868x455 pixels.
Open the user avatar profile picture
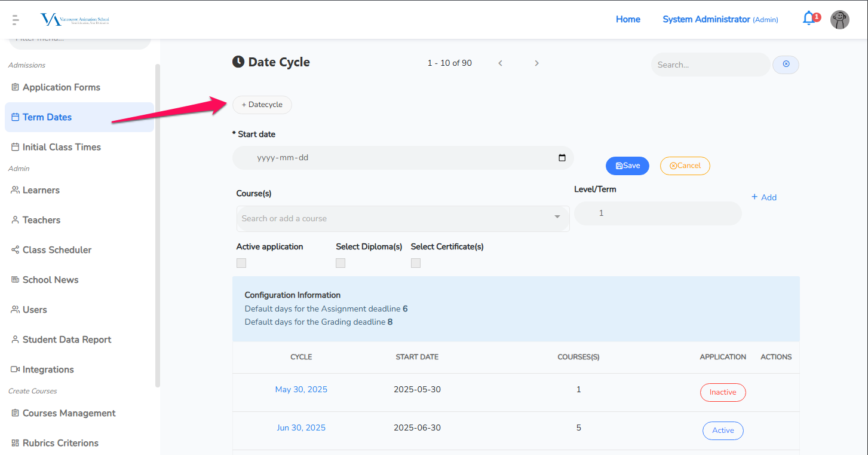840,20
